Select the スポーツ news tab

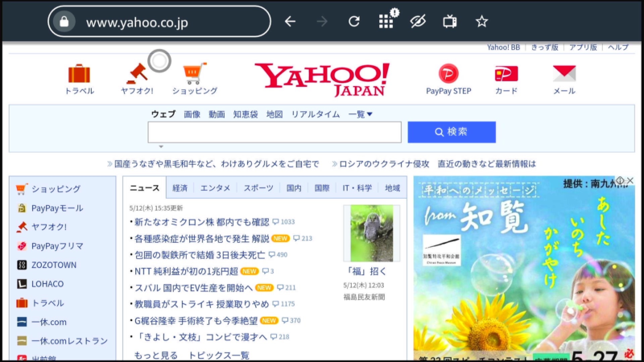pyautogui.click(x=258, y=188)
